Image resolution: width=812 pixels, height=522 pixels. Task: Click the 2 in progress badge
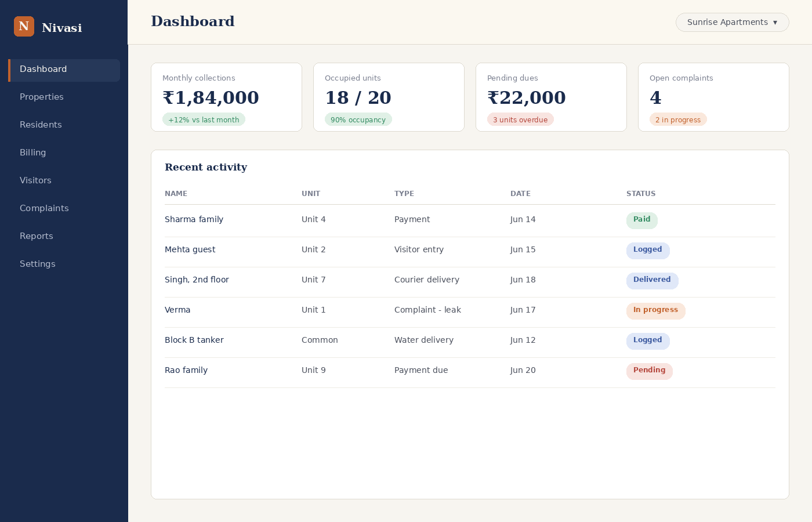(678, 119)
